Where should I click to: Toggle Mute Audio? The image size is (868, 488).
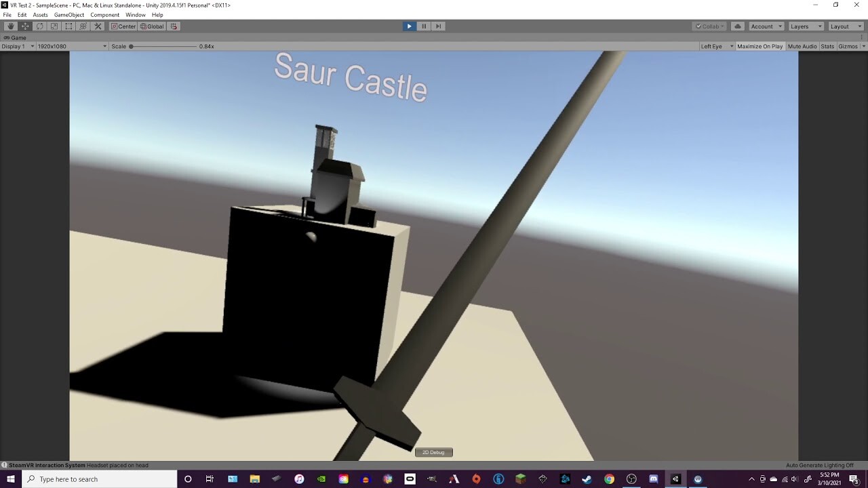click(802, 46)
